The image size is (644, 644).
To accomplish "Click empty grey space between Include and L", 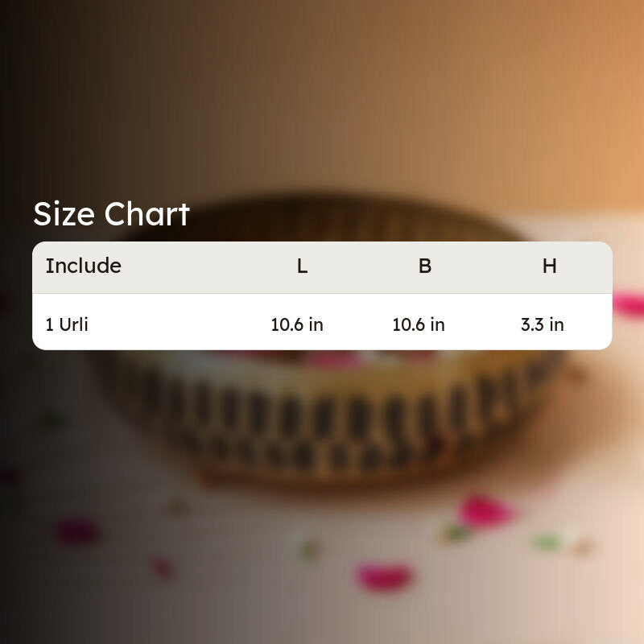I will pyautogui.click(x=205, y=267).
